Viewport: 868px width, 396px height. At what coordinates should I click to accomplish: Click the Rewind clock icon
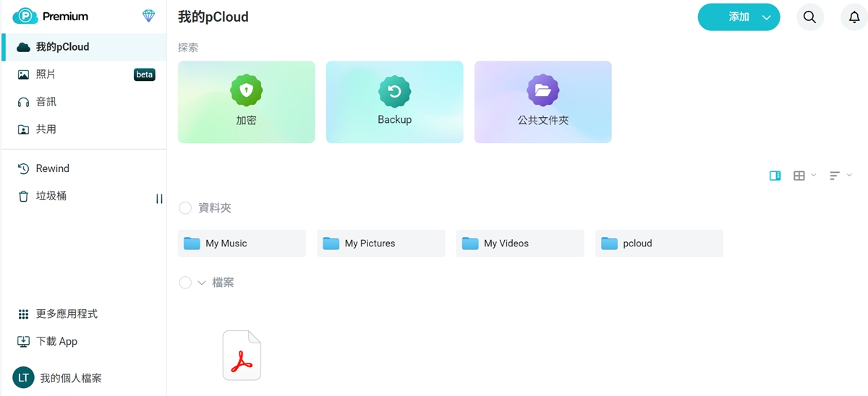[x=23, y=168]
